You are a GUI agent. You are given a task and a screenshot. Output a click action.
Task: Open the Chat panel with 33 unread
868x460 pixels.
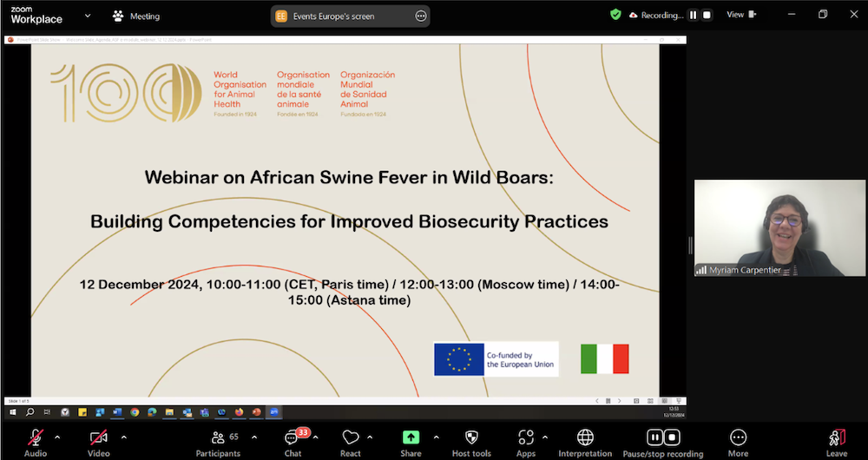click(x=293, y=438)
